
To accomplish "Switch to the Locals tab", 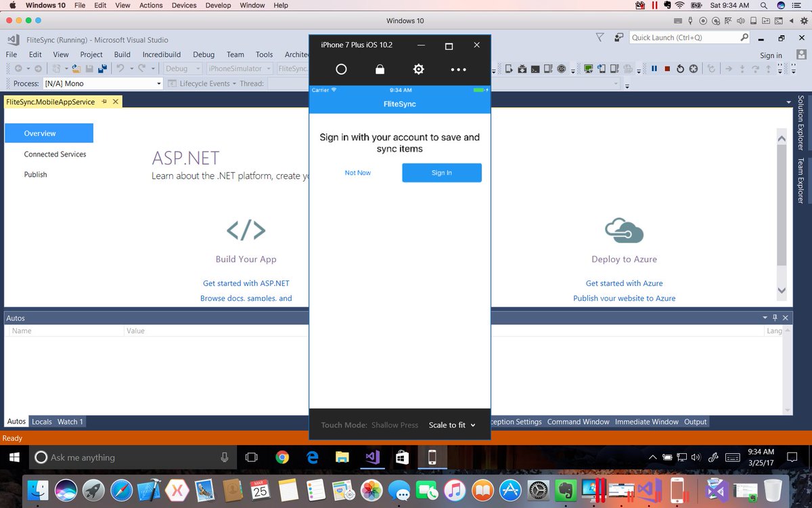I will [x=42, y=421].
